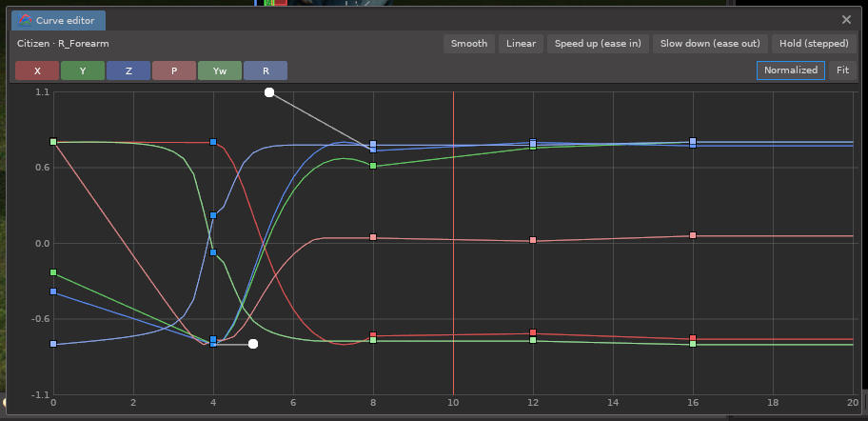The height and width of the screenshot is (421, 868).
Task: Close the Curve editor panel
Action: [x=846, y=20]
